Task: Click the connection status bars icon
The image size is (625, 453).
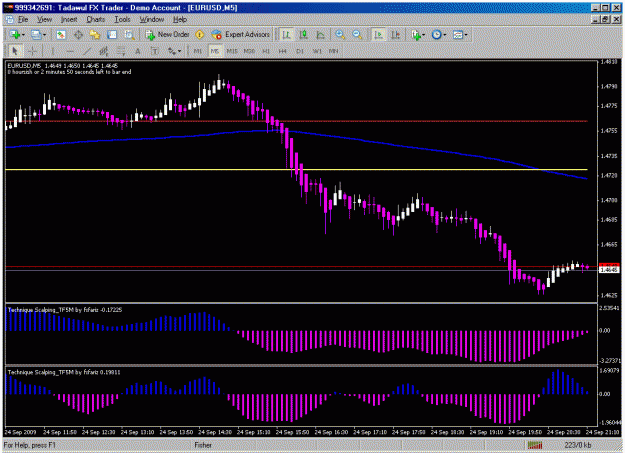Action: pos(535,445)
